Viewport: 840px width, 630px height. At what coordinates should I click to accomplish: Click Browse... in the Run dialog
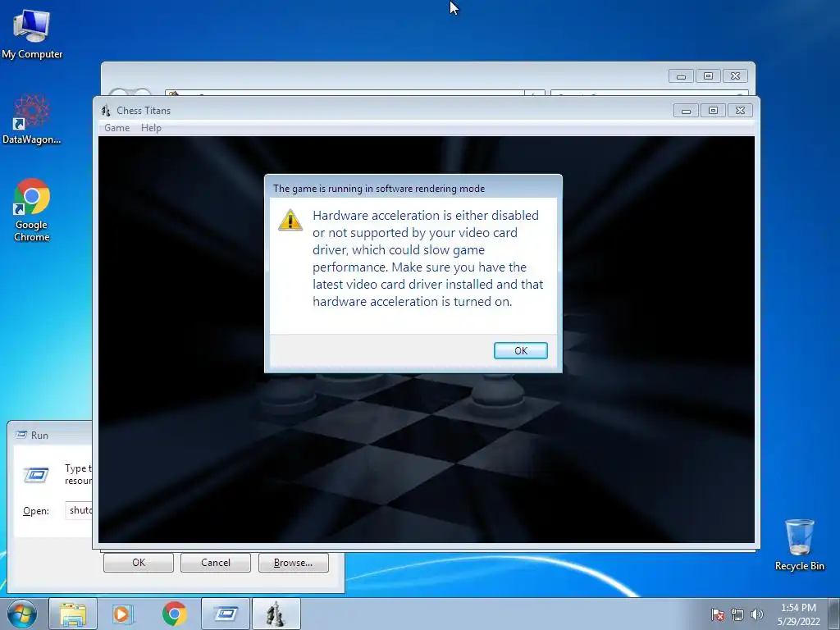293,563
